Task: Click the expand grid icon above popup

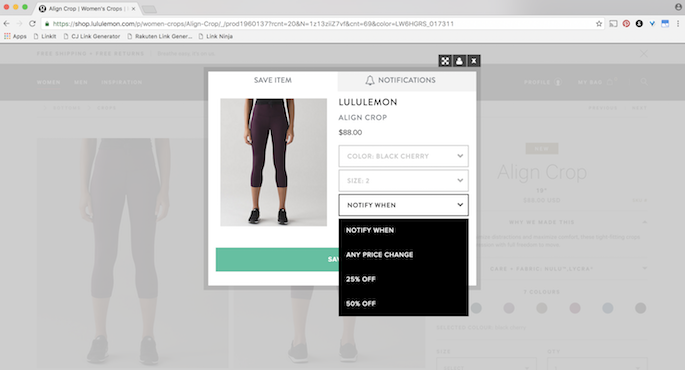Action: pyautogui.click(x=445, y=61)
